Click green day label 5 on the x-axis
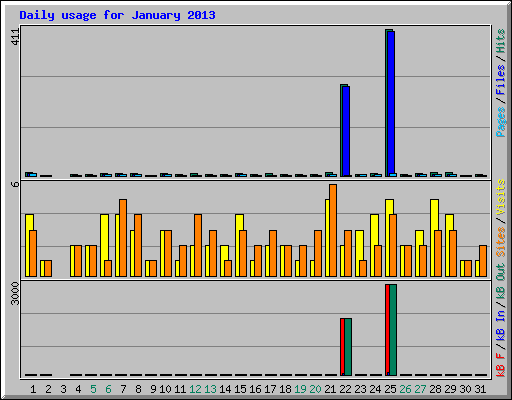The height and width of the screenshot is (400, 512). (93, 389)
